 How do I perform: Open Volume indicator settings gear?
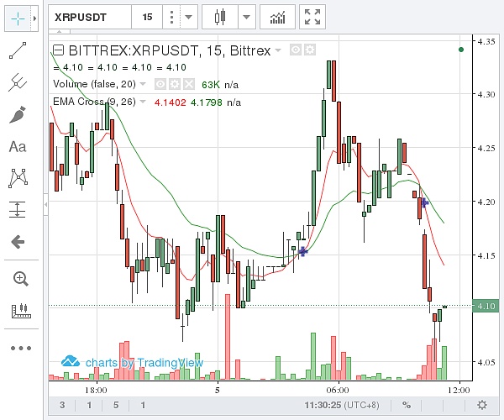tap(175, 84)
